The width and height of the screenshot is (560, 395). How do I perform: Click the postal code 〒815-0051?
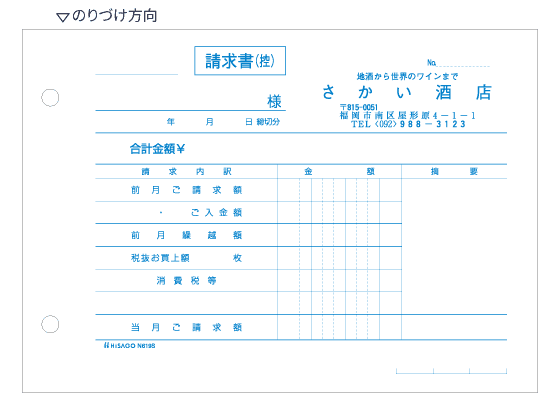pos(359,107)
